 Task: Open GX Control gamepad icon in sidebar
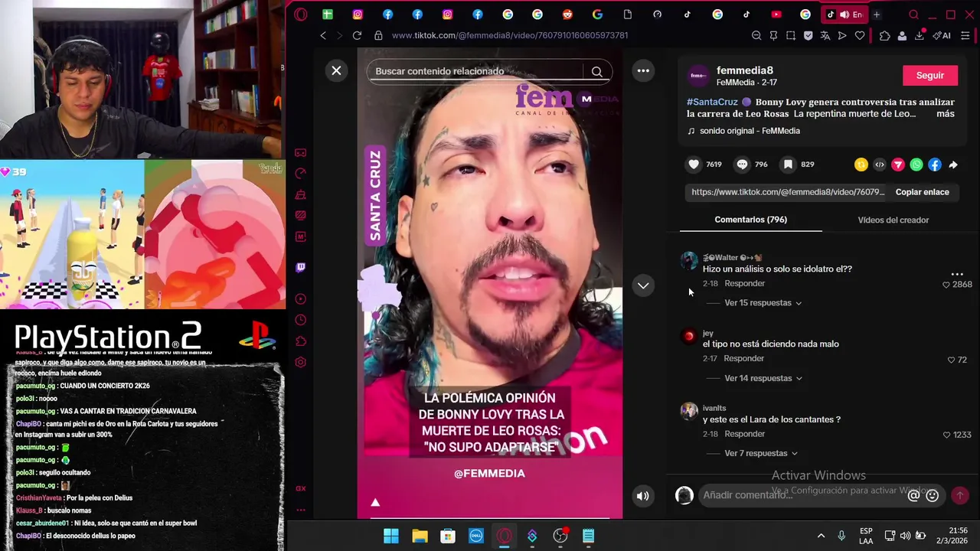[x=301, y=152]
